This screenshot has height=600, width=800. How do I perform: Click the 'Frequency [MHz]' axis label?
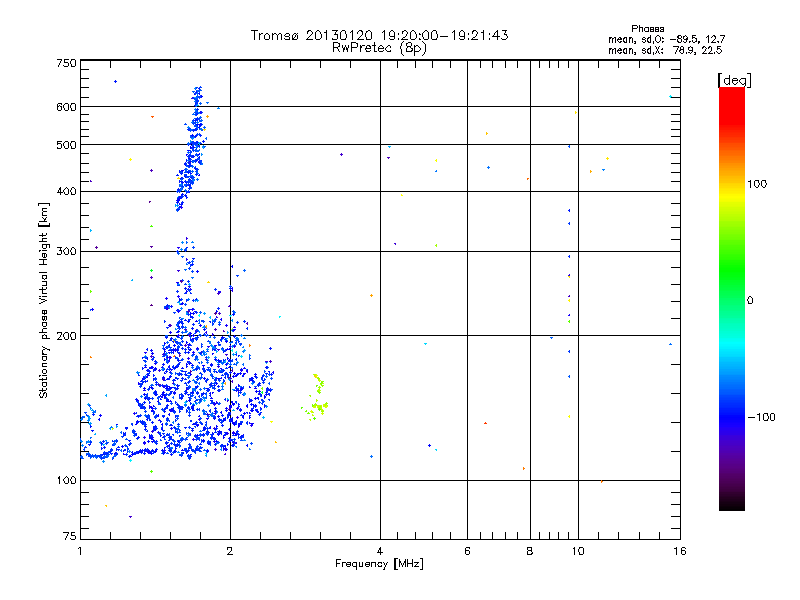(x=379, y=564)
